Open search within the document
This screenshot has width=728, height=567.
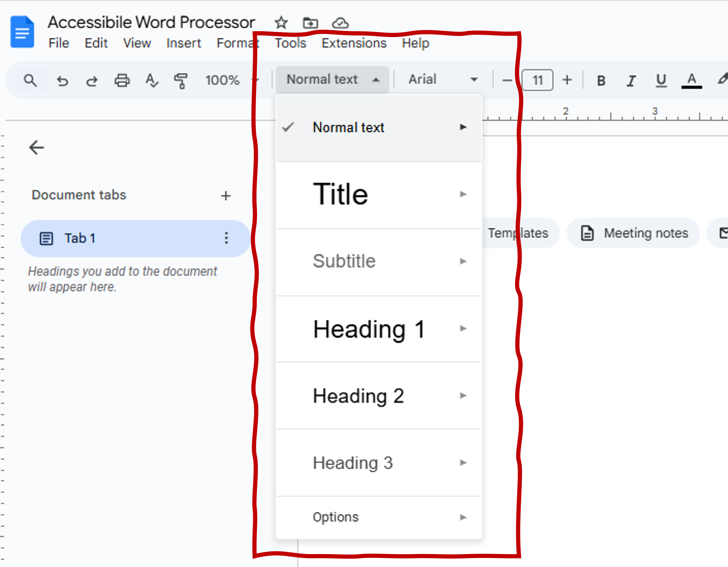pyautogui.click(x=30, y=80)
